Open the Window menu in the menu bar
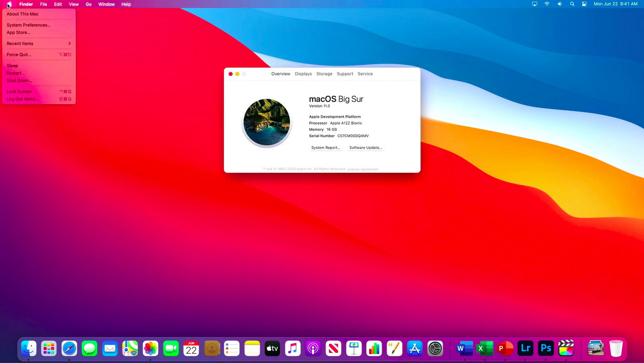The height and width of the screenshot is (363, 644). (x=106, y=4)
